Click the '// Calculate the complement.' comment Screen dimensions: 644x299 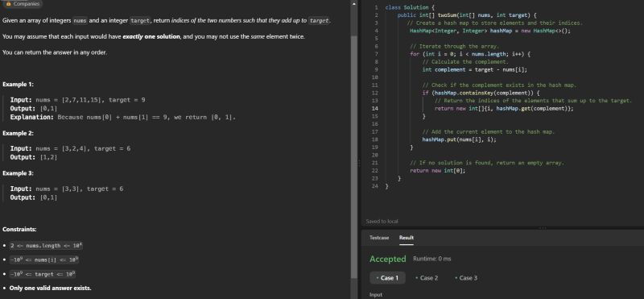pyautogui.click(x=465, y=62)
